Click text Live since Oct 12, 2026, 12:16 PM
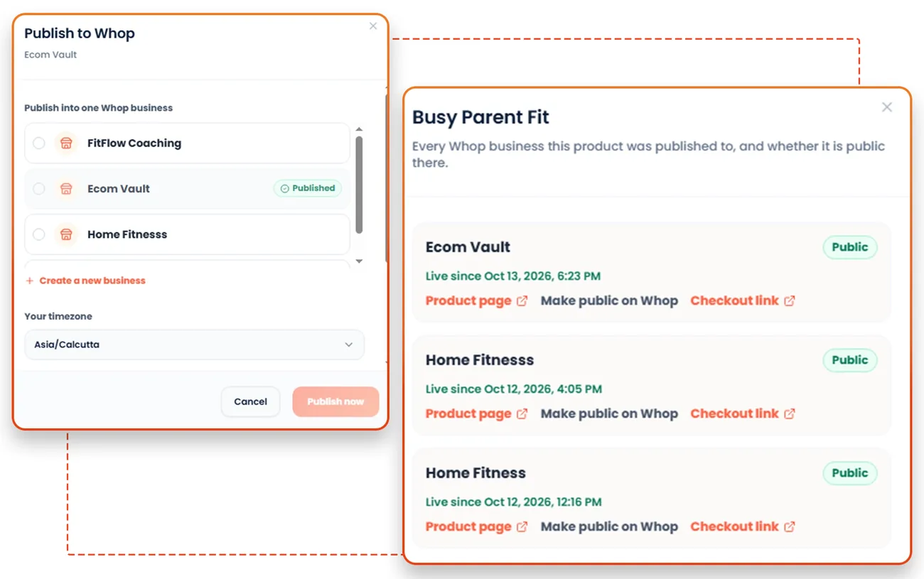Viewport: 924px width, 579px height. pos(514,502)
